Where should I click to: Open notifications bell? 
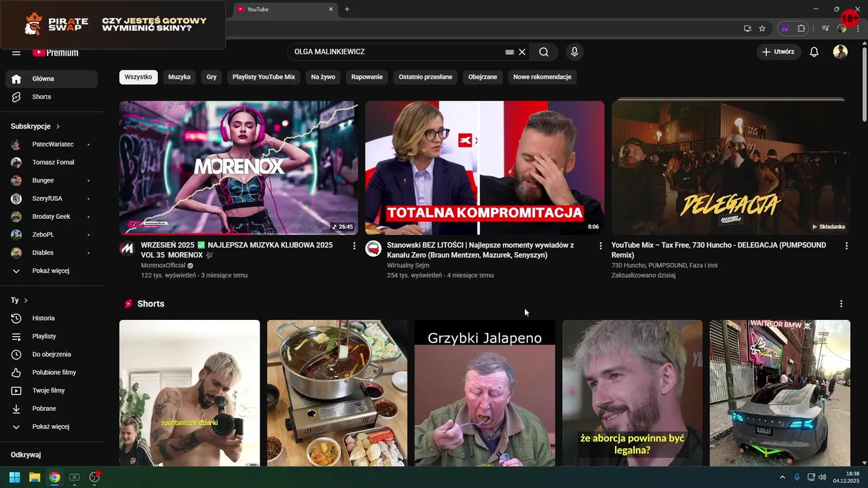click(x=814, y=52)
